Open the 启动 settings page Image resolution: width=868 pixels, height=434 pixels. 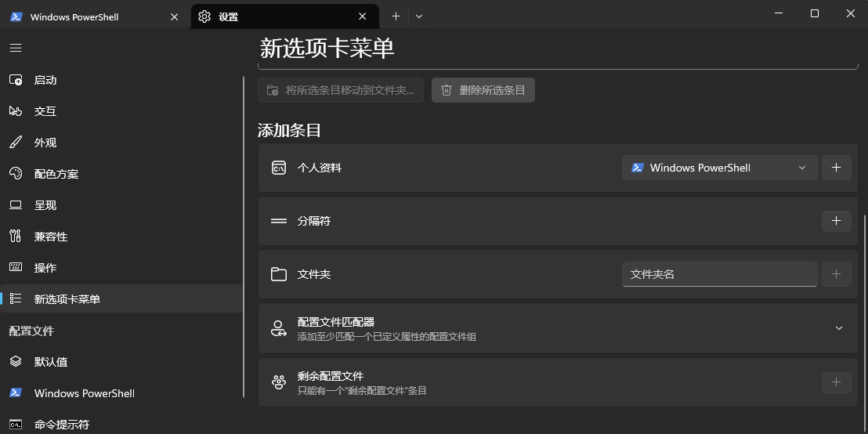point(45,80)
